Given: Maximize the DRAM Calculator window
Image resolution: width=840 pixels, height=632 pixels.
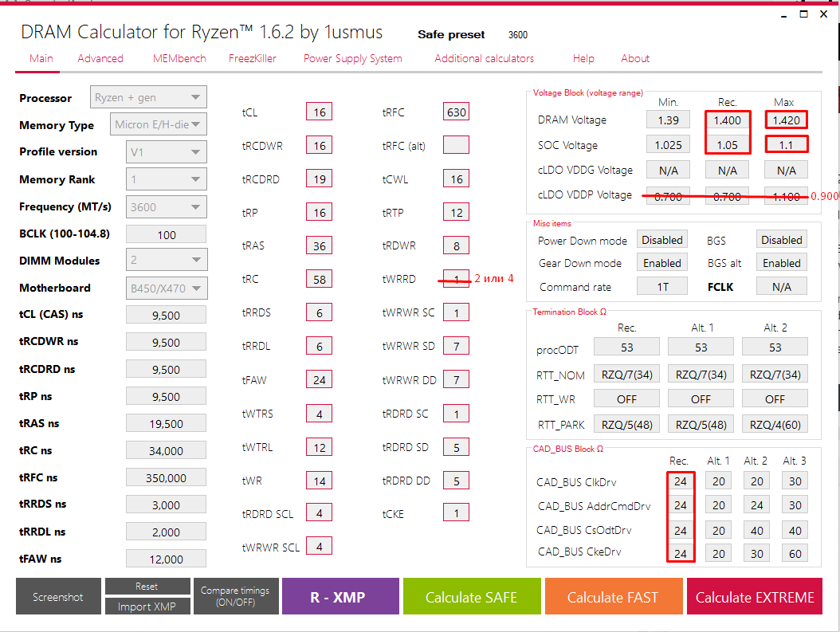Looking at the screenshot, I should [803, 14].
